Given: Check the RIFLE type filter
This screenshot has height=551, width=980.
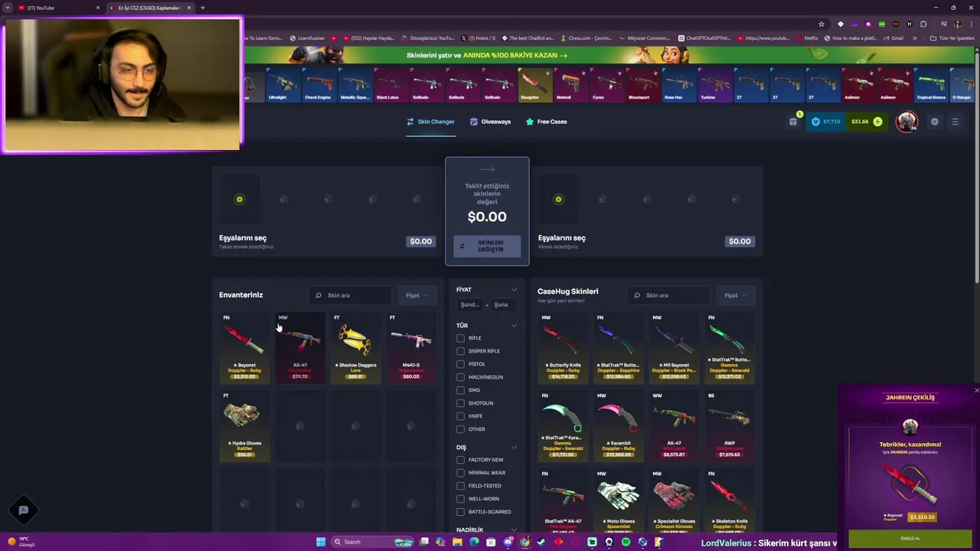Looking at the screenshot, I should [x=460, y=337].
